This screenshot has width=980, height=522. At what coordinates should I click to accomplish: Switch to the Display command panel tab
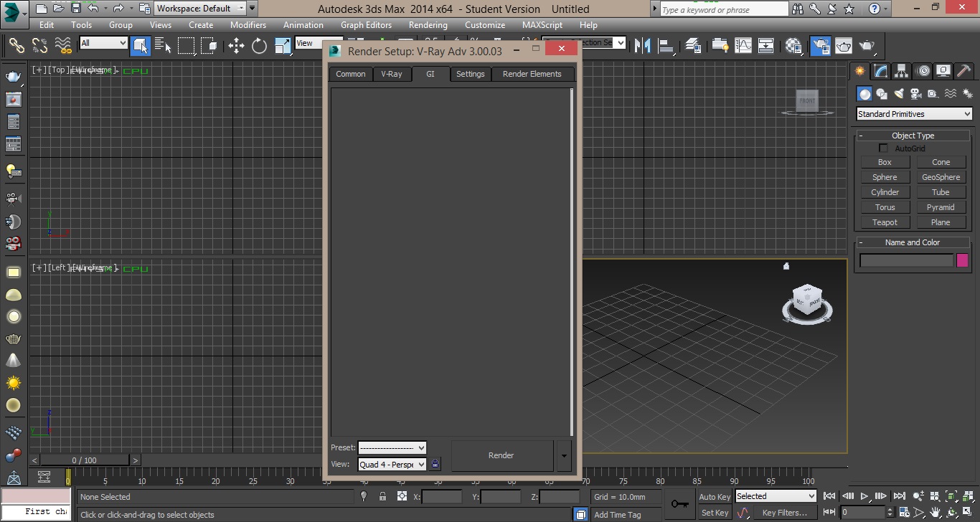944,71
